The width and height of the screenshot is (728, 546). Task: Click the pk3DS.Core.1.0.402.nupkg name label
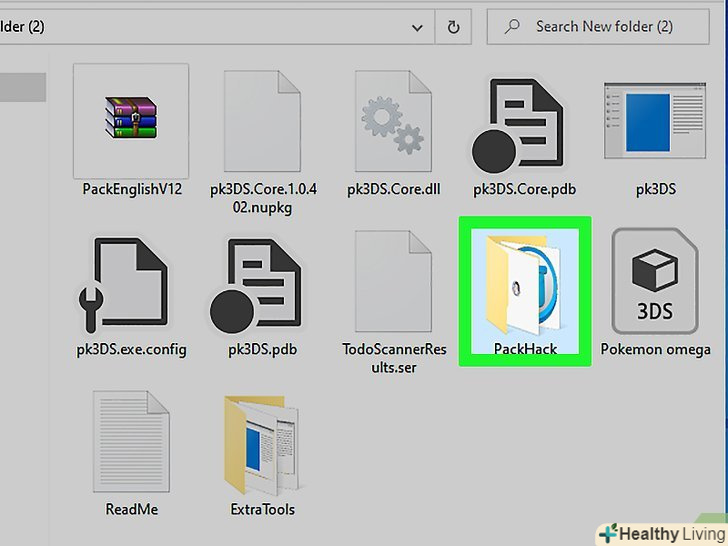pos(263,198)
